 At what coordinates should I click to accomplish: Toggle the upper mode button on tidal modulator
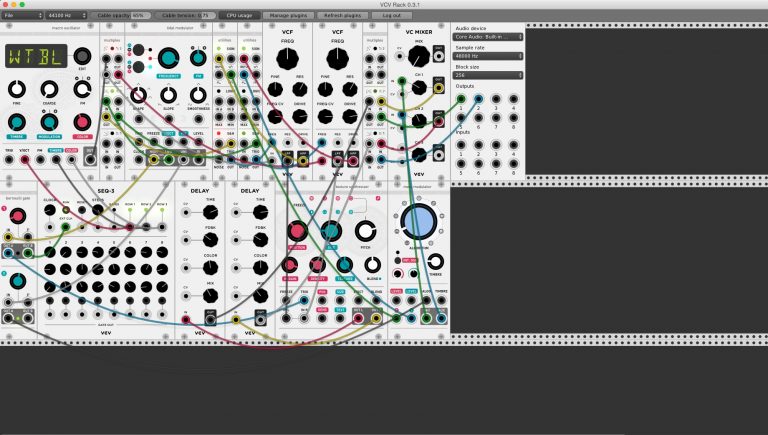[139, 50]
